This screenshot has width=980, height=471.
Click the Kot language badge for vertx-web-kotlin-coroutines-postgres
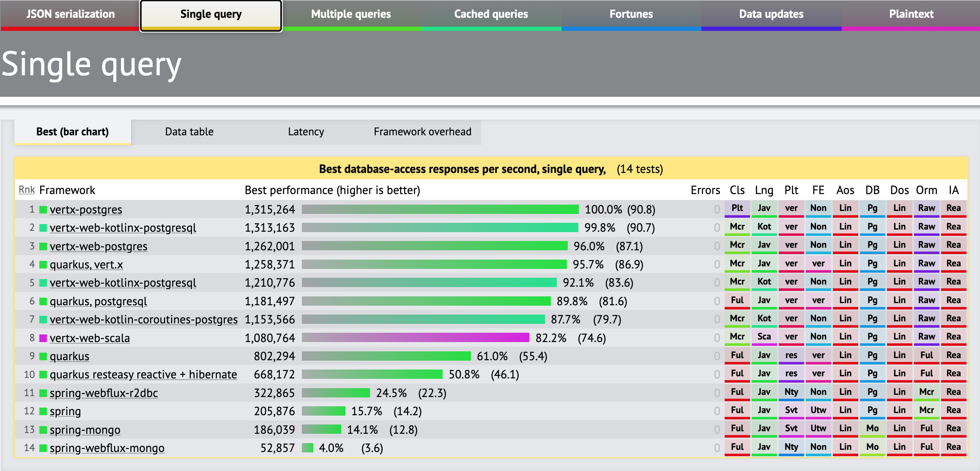[764, 318]
